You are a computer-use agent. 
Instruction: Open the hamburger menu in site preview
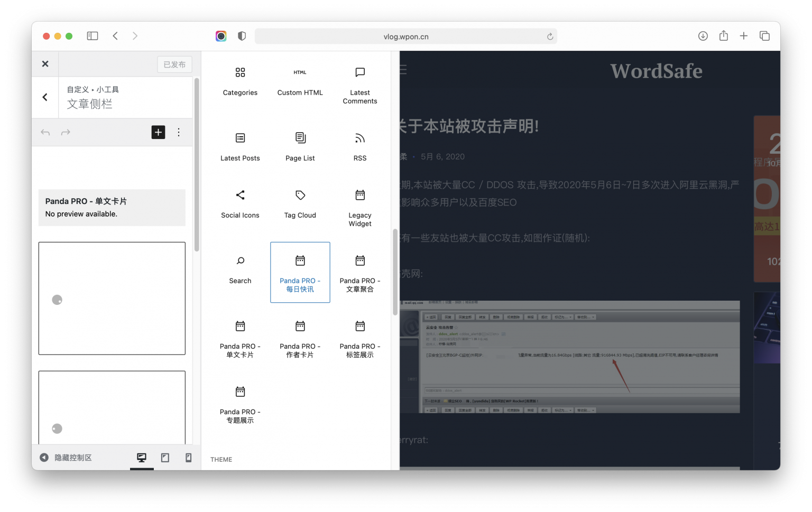tap(403, 70)
